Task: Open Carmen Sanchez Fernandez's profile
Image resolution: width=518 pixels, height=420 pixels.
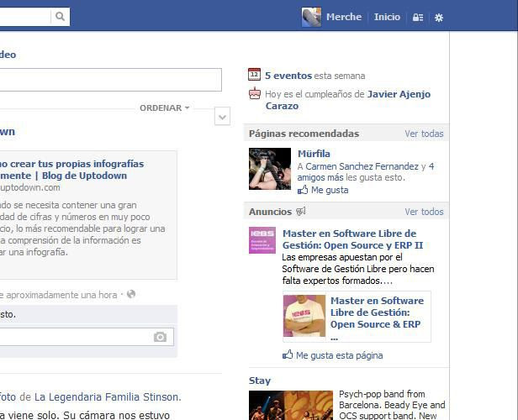Action: [x=362, y=166]
